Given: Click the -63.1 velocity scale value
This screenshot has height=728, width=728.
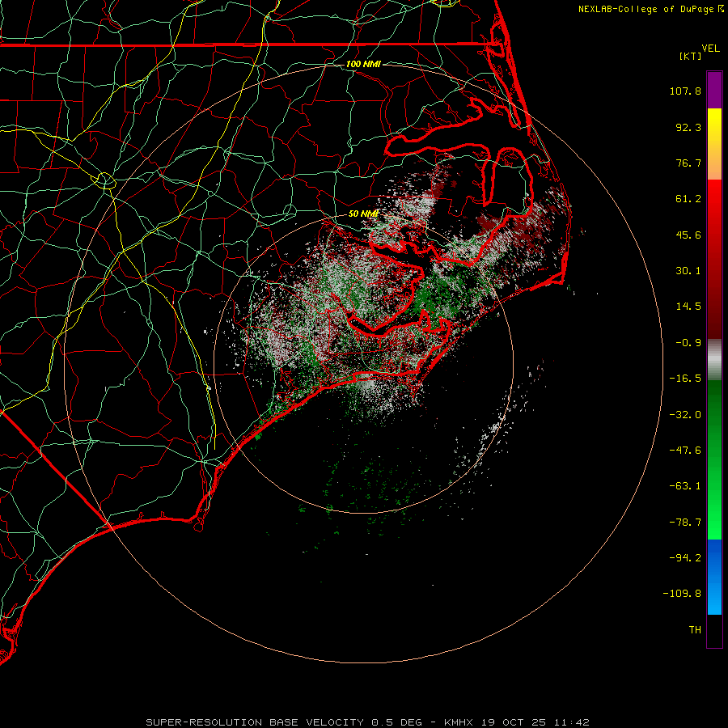Looking at the screenshot, I should [685, 486].
